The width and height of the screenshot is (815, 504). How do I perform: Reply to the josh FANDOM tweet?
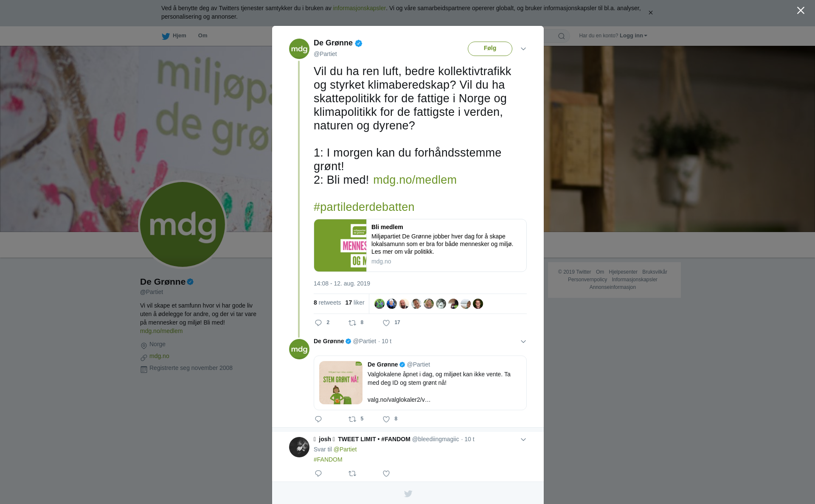coord(318,473)
